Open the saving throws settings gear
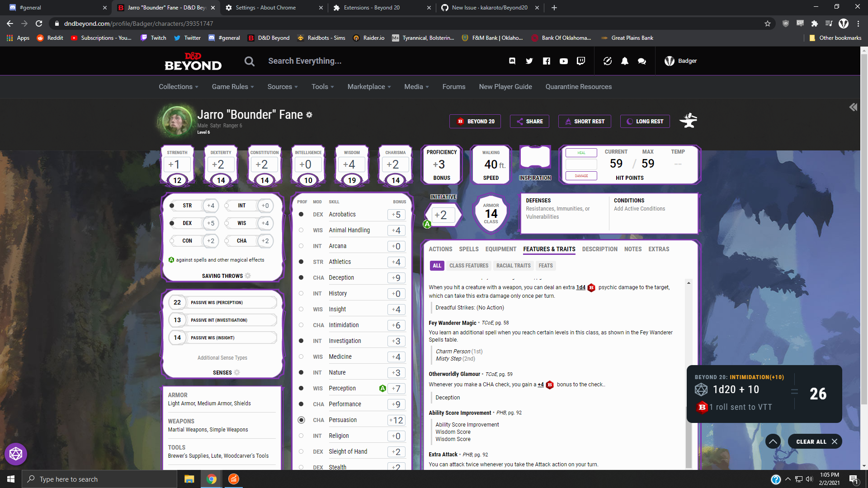Viewport: 868px width, 488px height. tap(248, 276)
